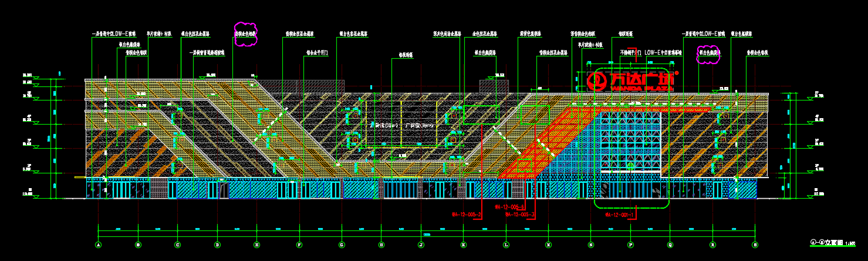The image size is (868, 261).
Task: Select grid axis bubble M
Action: point(548,245)
